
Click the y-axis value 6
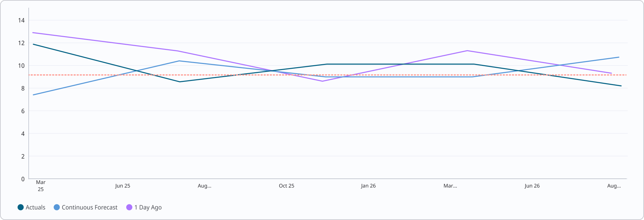click(23, 111)
